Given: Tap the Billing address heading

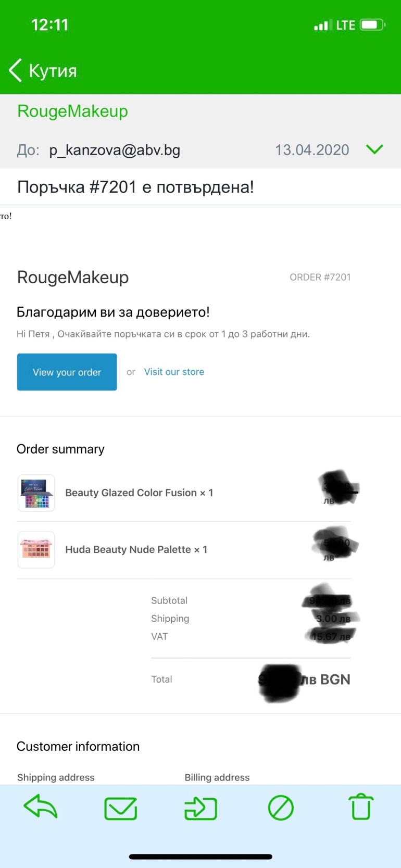Looking at the screenshot, I should (x=217, y=777).
